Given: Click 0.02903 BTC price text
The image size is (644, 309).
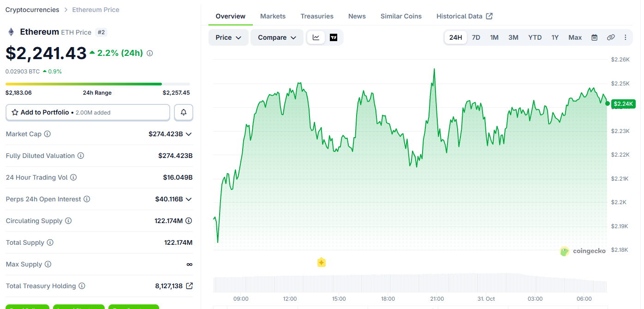Looking at the screenshot, I should (x=23, y=72).
